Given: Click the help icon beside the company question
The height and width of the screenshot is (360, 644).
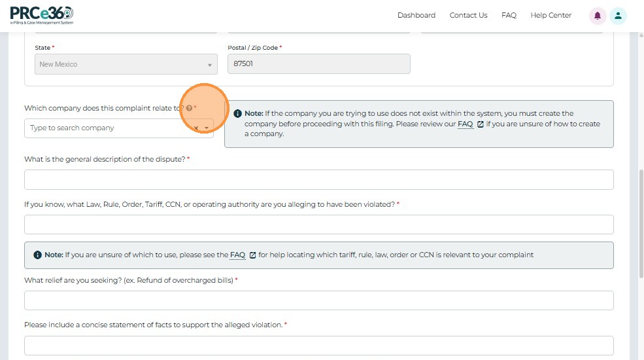Looking at the screenshot, I should (189, 108).
